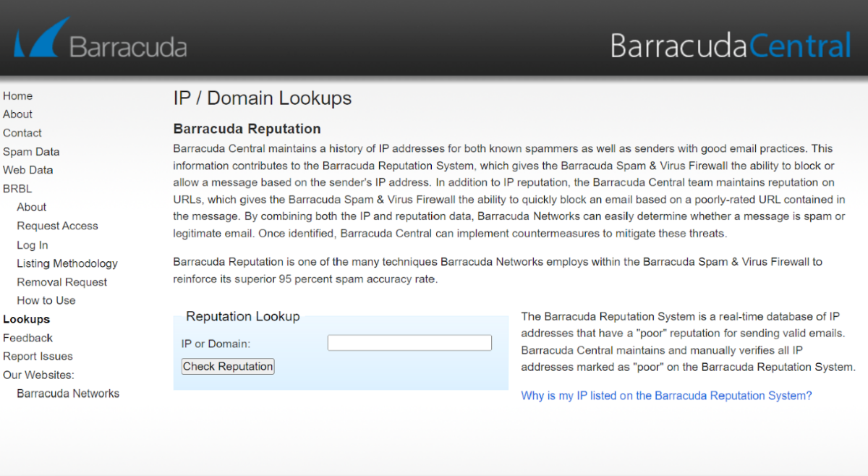
Task: Open the Contact page
Action: 22,133
